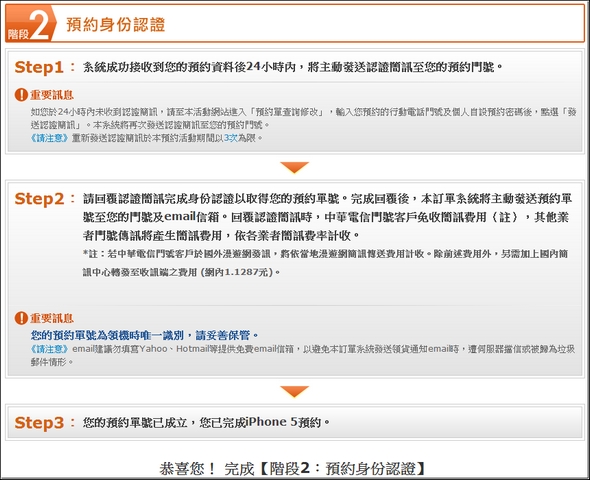Click the Step2 important-message exclamation icon
This screenshot has width=590, height=480.
coord(21,318)
